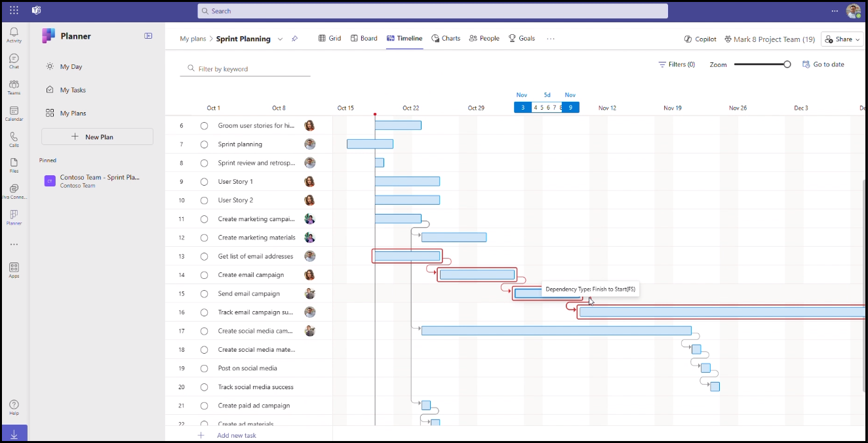This screenshot has height=443, width=868.
Task: Switch to the Board view tab
Action: [364, 39]
